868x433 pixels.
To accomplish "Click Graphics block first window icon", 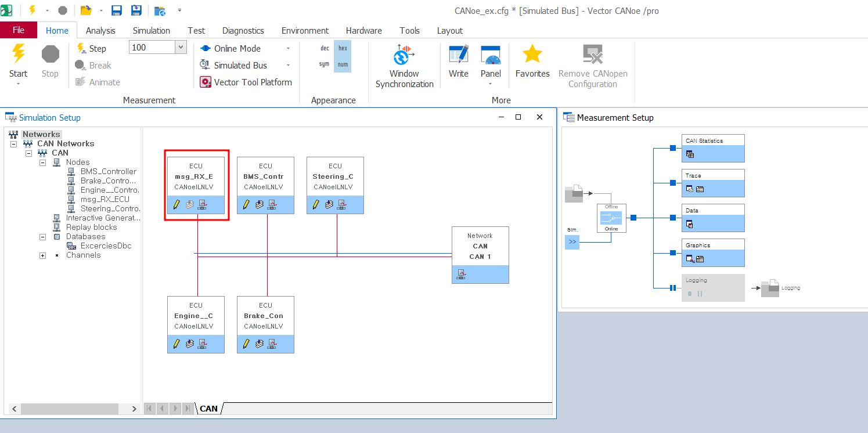I will 690,259.
